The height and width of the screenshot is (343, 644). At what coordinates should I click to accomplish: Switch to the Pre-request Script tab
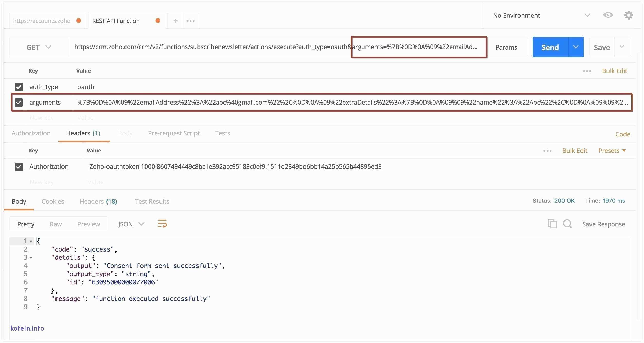[173, 133]
